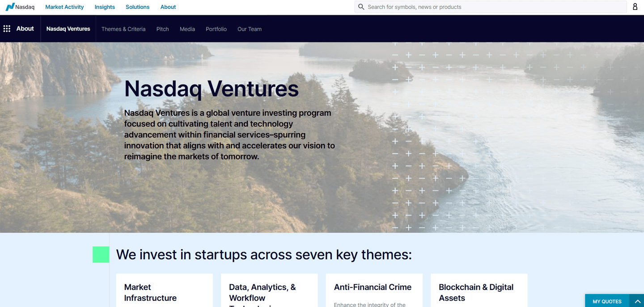Open the Pitch tab
Image resolution: width=644 pixels, height=307 pixels.
tap(162, 29)
